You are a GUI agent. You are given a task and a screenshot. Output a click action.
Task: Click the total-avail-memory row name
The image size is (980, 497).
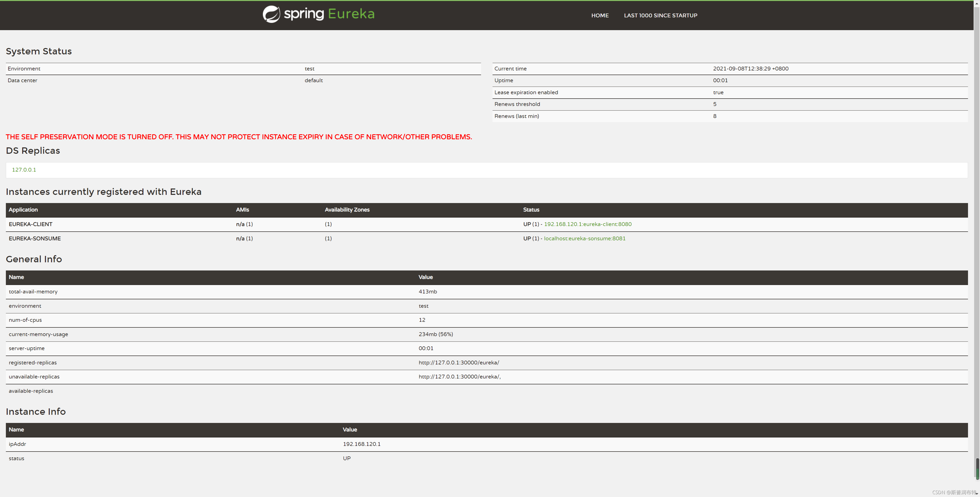(x=33, y=292)
